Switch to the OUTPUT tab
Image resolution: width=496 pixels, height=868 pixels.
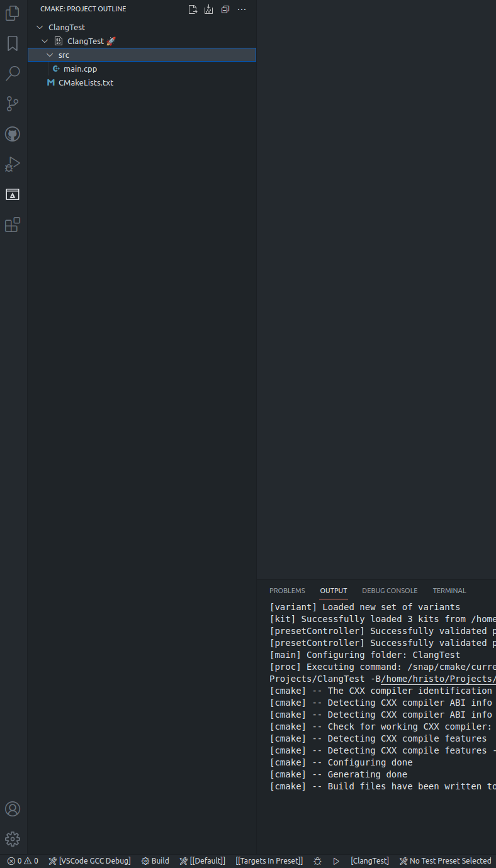(334, 591)
